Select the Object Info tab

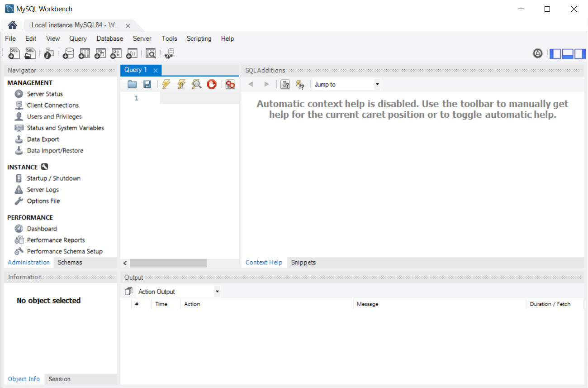[24, 379]
